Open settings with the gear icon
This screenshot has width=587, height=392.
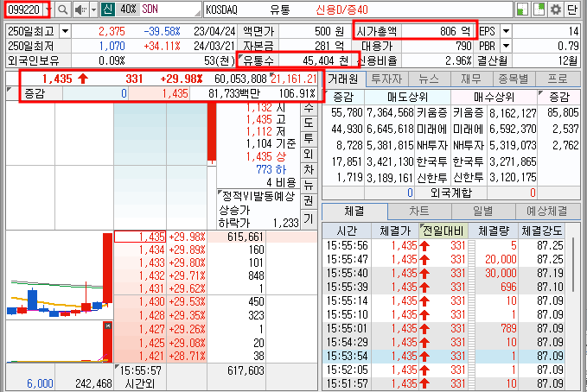[556, 9]
